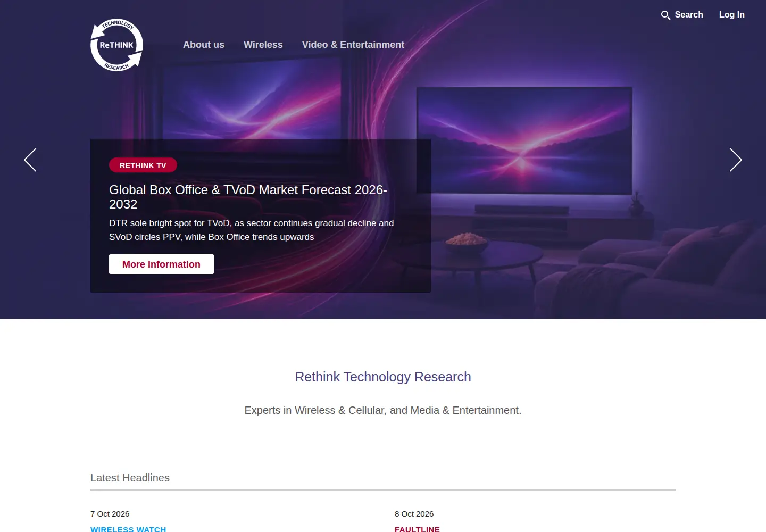The width and height of the screenshot is (766, 532).
Task: Click the Log In link
Action: (x=732, y=15)
